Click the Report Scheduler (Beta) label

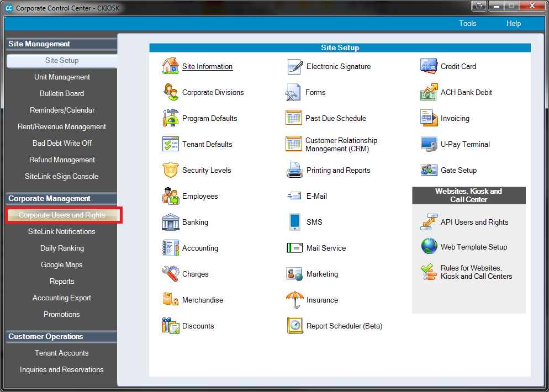pos(344,326)
